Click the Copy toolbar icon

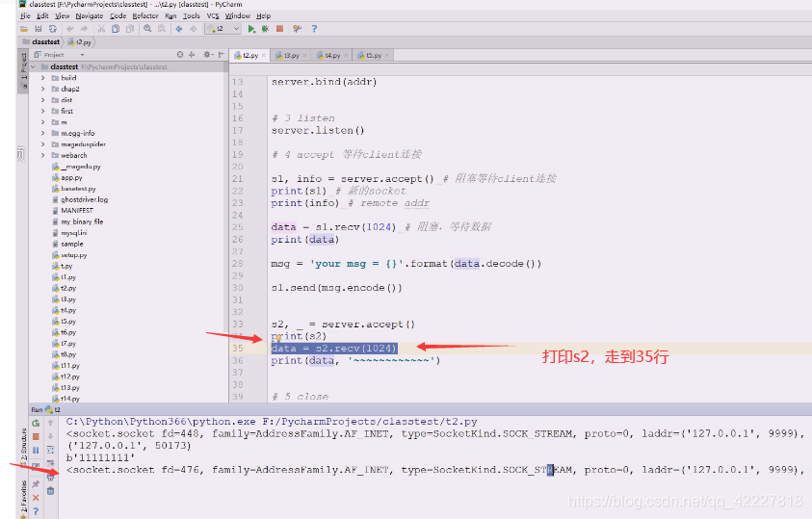pos(116,29)
